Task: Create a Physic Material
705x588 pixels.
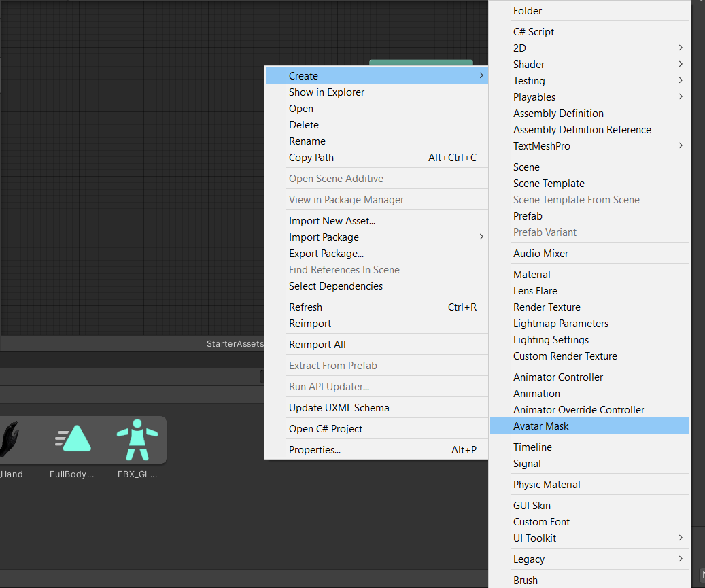Action: 589,484
